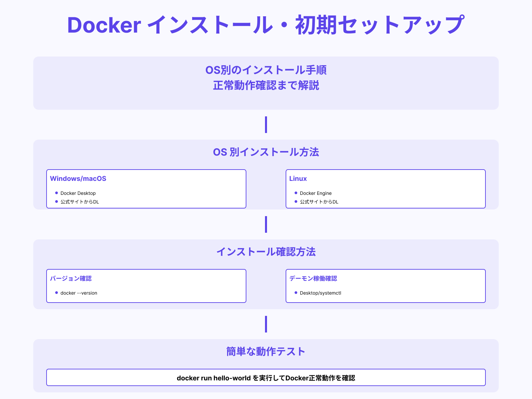Screen dimensions: 532x399
Task: Click the bullet before 公式サイトからDL under Windows/macOS
Action: tap(57, 202)
